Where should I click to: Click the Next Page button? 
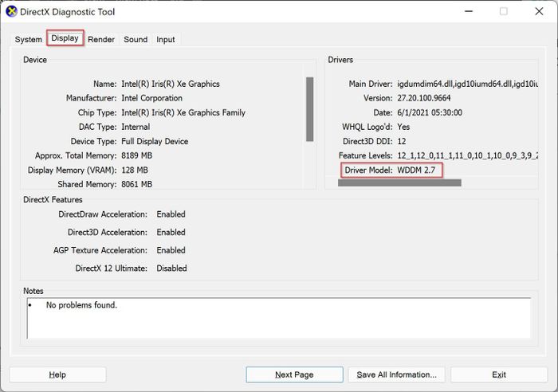[x=294, y=374]
